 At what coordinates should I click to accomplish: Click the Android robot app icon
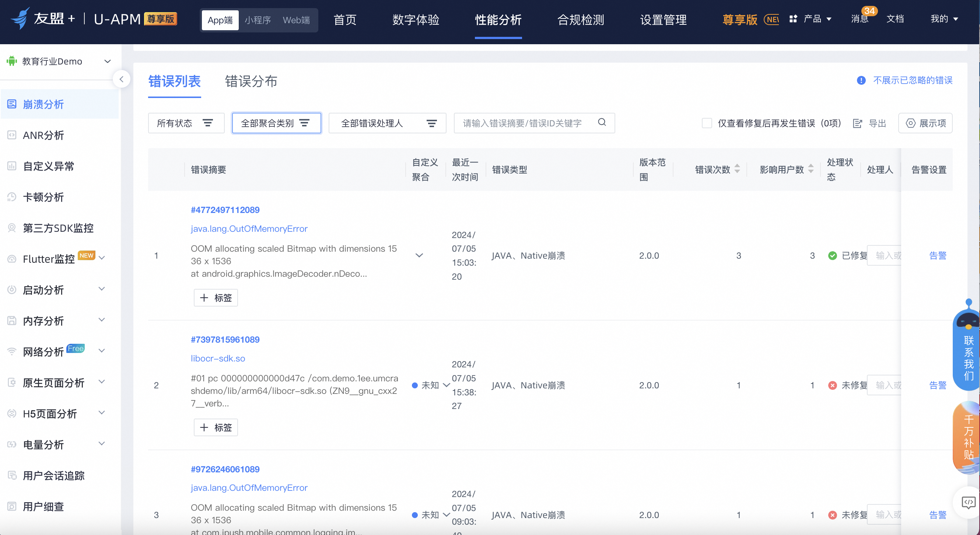coord(12,61)
